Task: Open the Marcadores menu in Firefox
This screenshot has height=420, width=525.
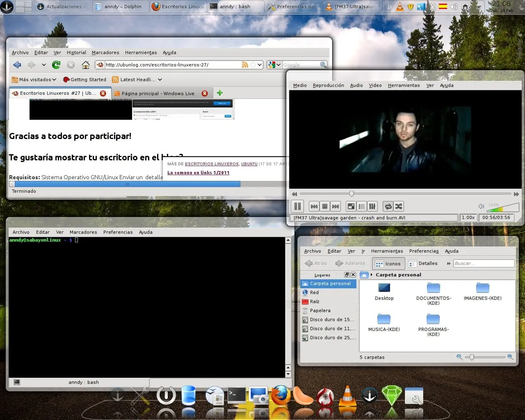Action: coord(105,52)
